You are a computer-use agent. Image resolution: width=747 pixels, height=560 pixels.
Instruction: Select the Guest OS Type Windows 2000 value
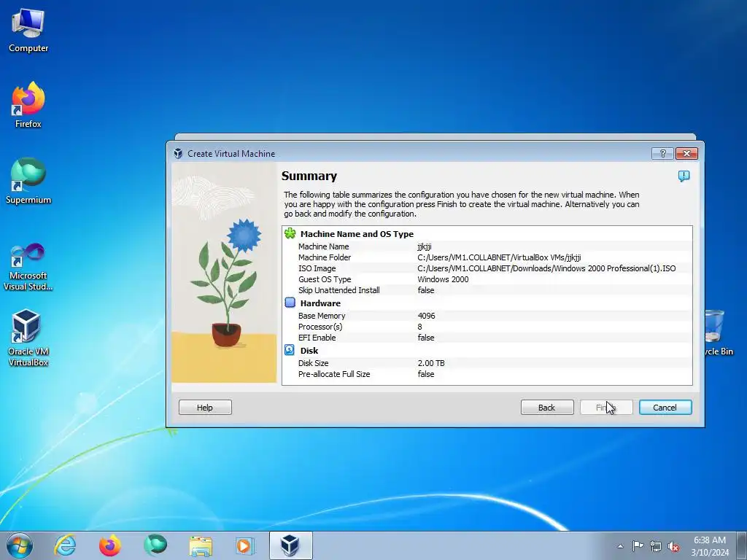tap(443, 279)
